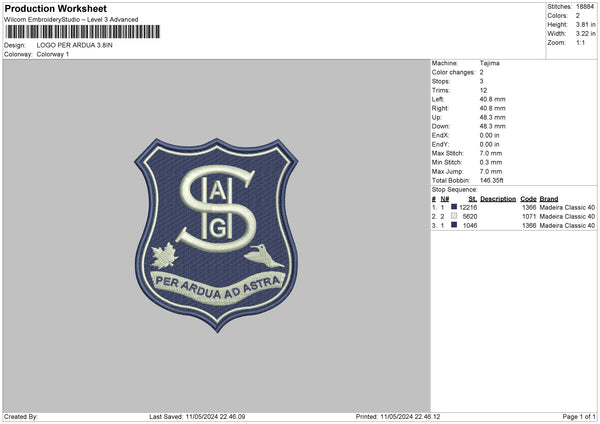
Task: Select stitch count 1046 in stop sequence
Action: 470,225
